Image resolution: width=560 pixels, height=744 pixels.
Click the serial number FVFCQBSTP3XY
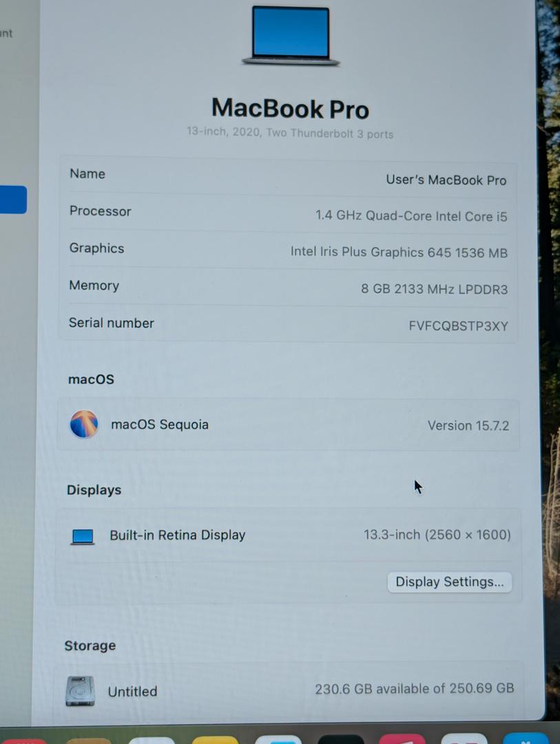(458, 326)
